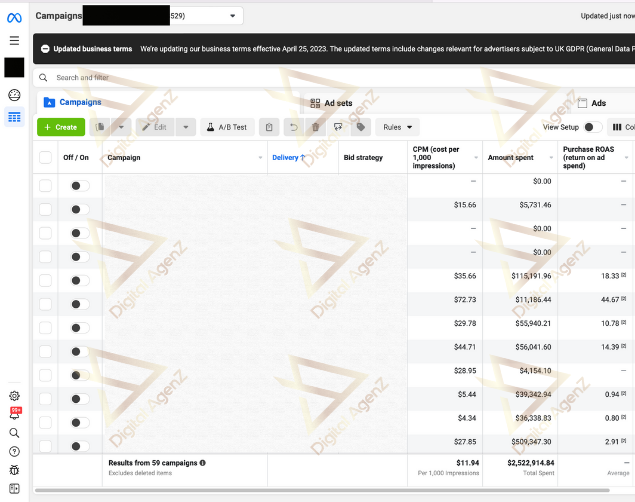Open the Rules dropdown

[397, 127]
